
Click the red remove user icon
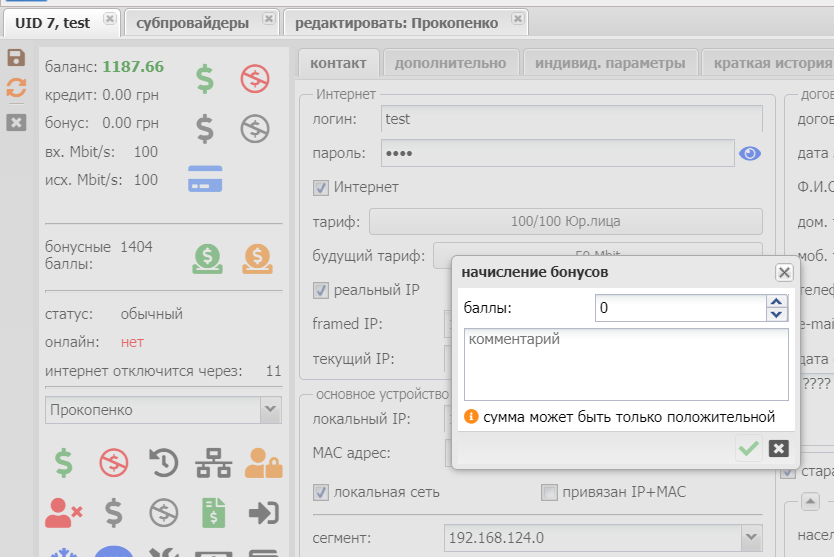tap(63, 512)
